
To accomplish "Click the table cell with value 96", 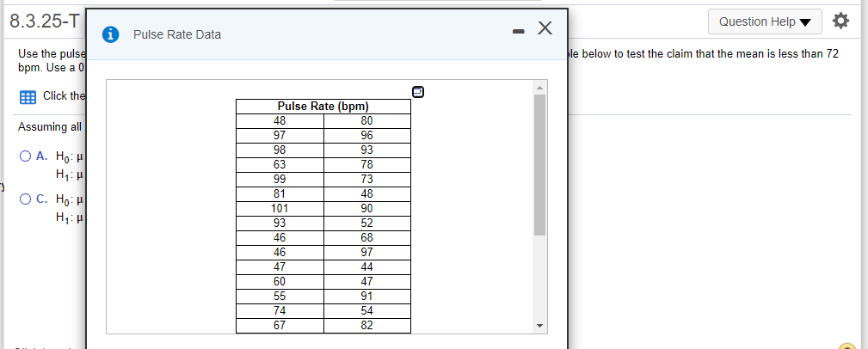I will (367, 135).
